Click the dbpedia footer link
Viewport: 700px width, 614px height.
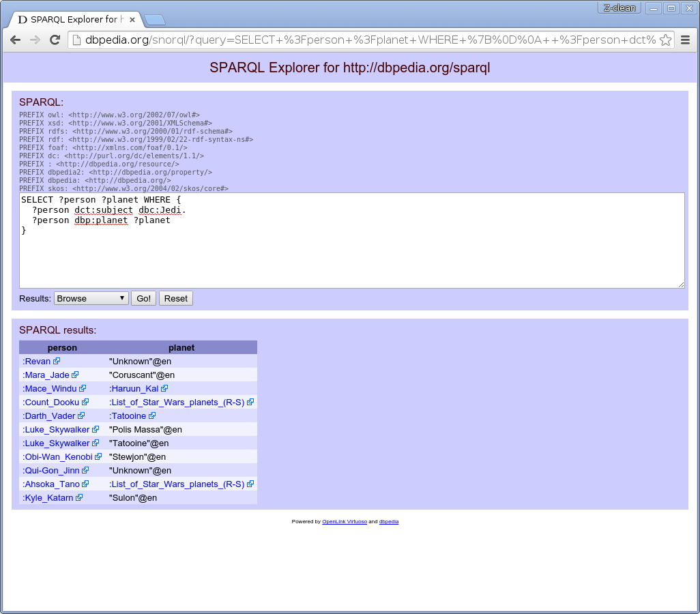pos(389,521)
